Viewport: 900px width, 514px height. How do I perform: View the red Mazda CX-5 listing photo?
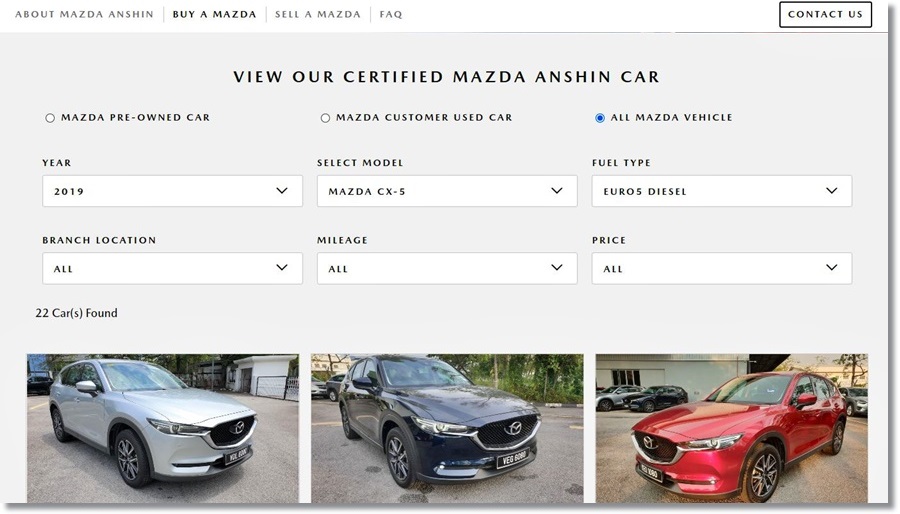pos(732,428)
